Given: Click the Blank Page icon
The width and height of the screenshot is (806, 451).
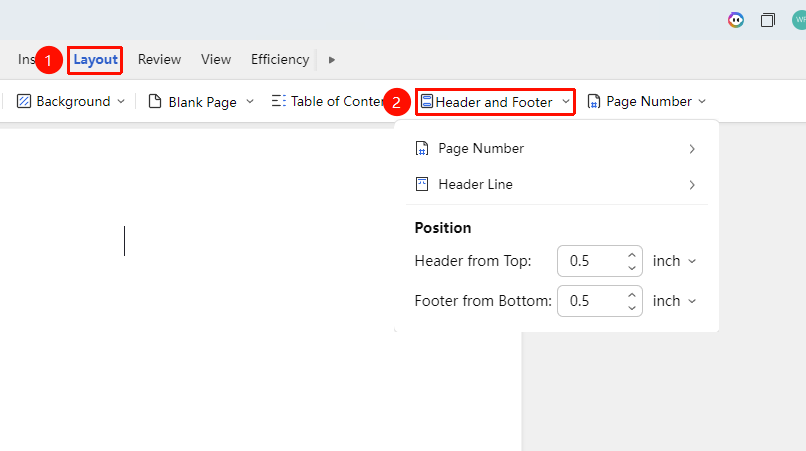Looking at the screenshot, I should (155, 101).
